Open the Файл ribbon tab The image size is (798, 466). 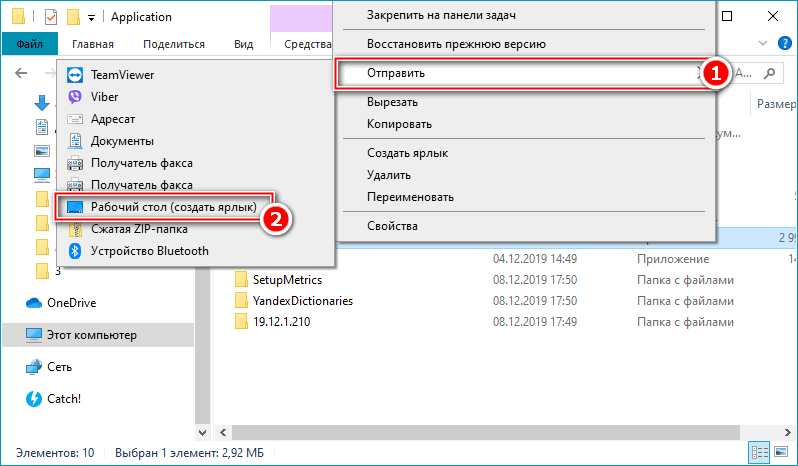pyautogui.click(x=29, y=44)
